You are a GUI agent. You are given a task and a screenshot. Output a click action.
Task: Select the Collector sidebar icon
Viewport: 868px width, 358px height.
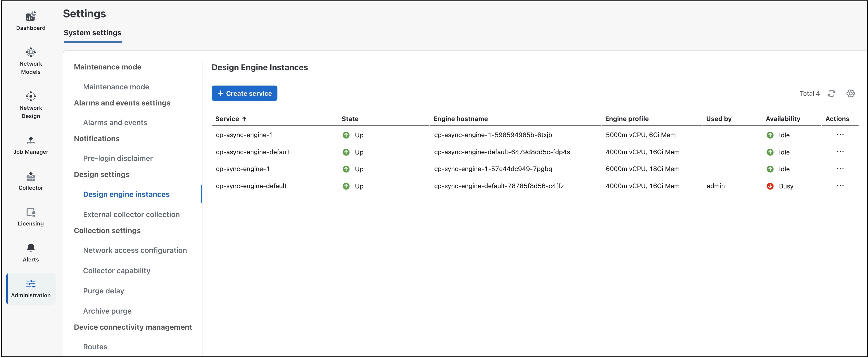coord(31,181)
